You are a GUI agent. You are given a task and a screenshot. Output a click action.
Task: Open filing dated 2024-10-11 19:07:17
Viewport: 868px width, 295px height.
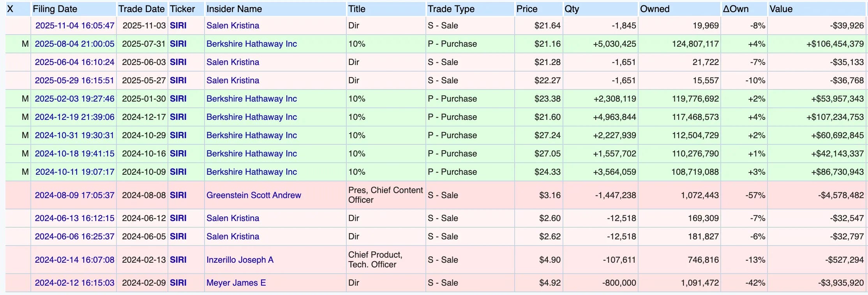(x=75, y=172)
